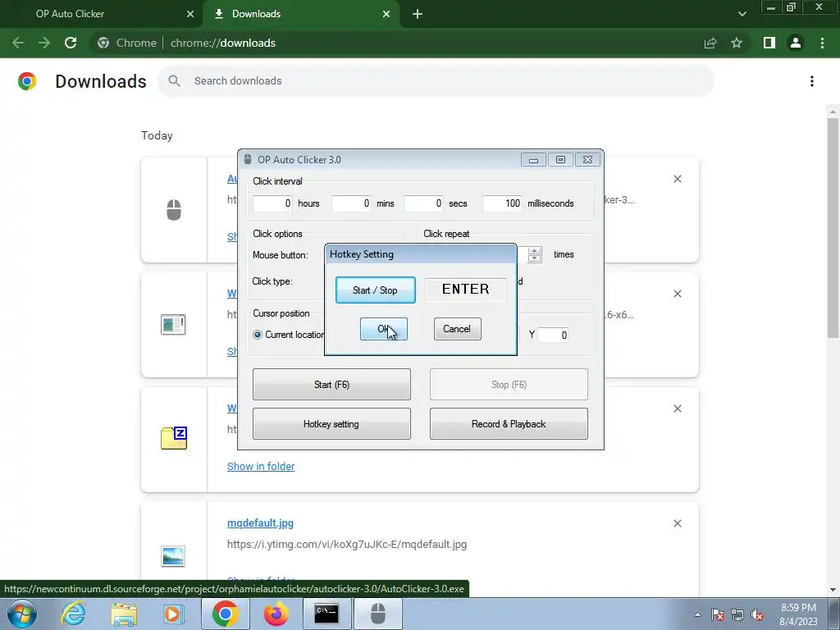This screenshot has width=840, height=630.
Task: Click the OP Auto Clicker taskbar icon
Action: (377, 614)
